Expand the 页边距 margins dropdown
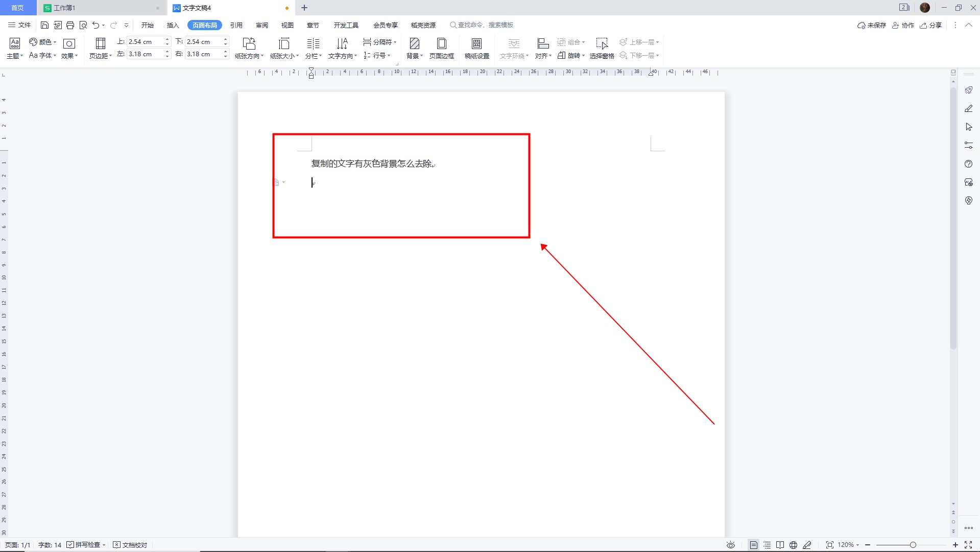Screen dimensions: 980x552 click(100, 56)
